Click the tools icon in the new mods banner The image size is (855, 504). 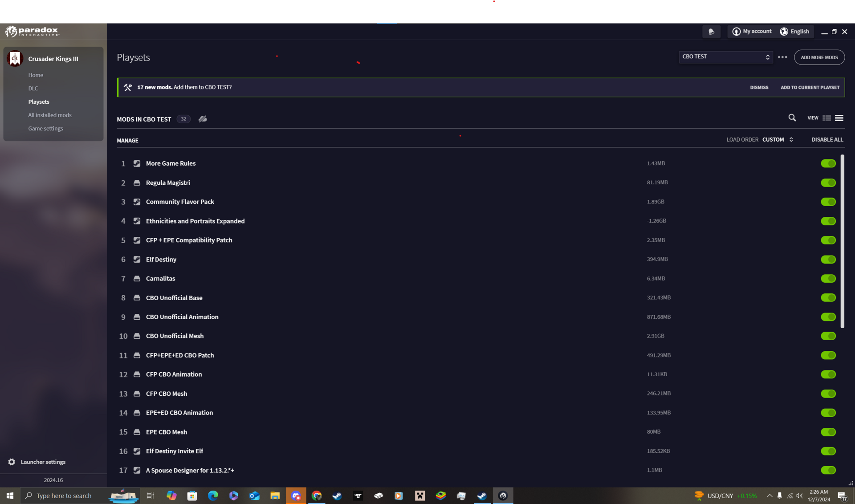(x=128, y=87)
